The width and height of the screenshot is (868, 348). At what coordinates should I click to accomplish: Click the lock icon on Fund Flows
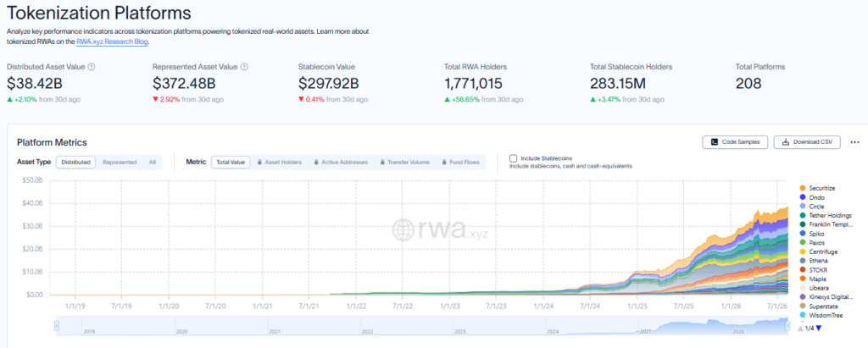tap(444, 162)
